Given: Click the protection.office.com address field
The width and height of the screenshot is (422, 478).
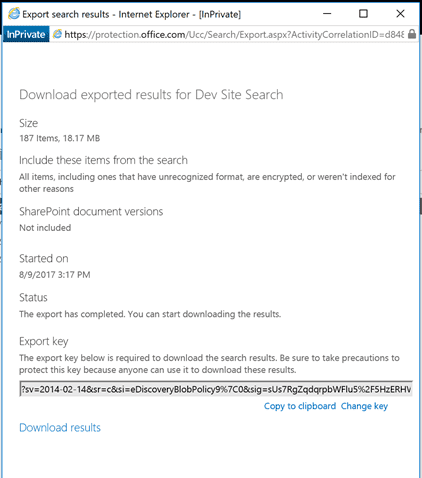Looking at the screenshot, I should tap(234, 34).
